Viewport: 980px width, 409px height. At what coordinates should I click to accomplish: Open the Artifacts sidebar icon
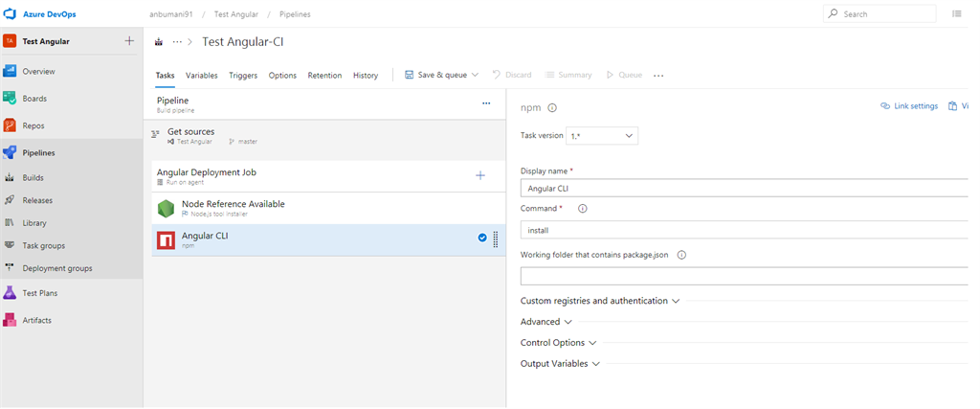10,320
